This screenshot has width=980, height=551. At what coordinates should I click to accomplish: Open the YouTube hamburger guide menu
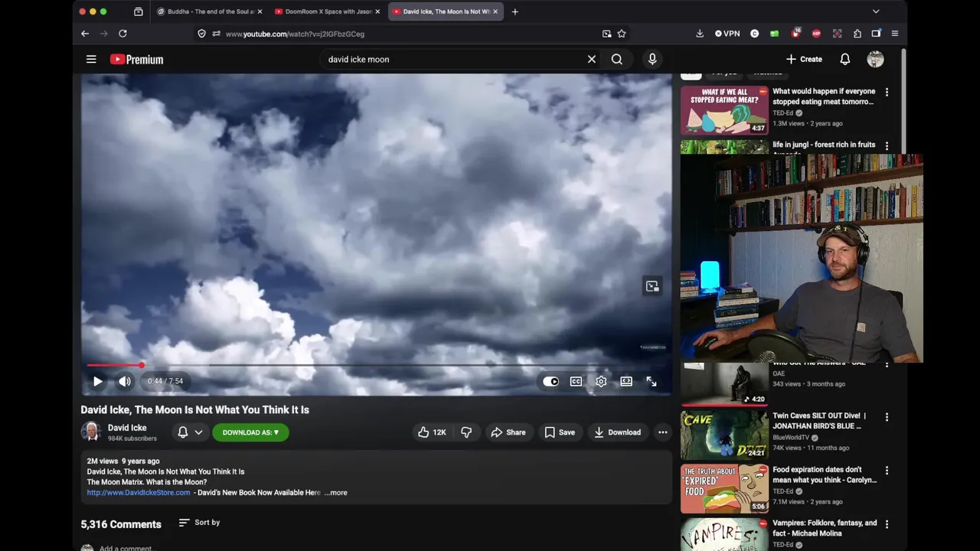tap(91, 59)
